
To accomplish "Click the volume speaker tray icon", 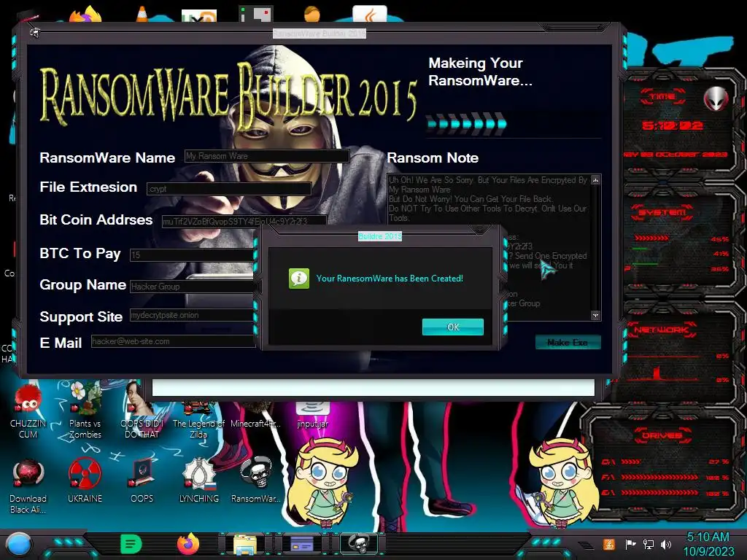I will pos(666,544).
